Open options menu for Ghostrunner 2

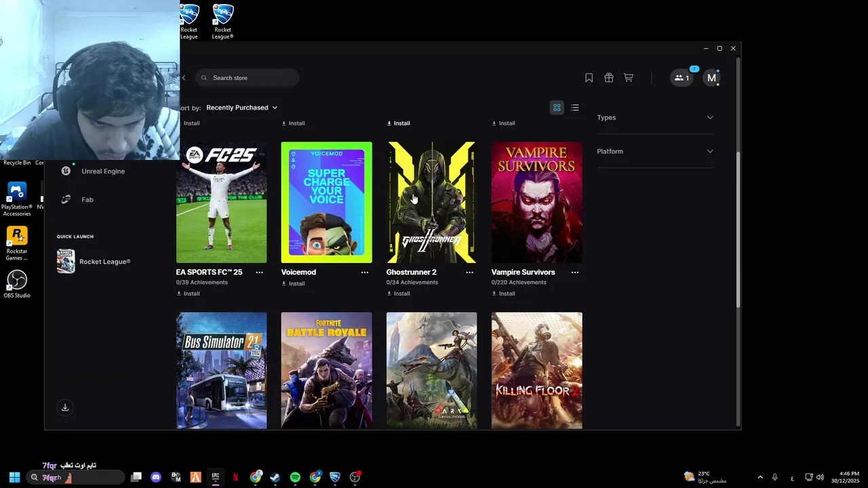[x=469, y=272]
